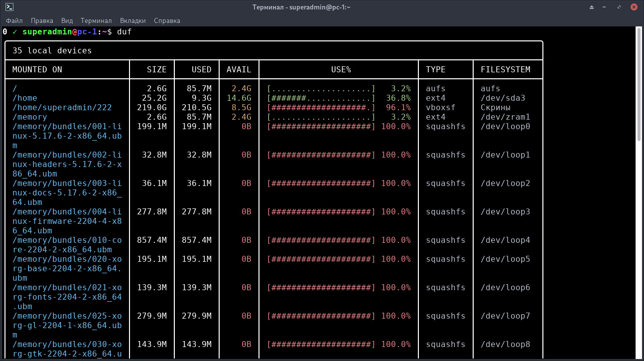
Task: Click the TYPE column header
Action: pyautogui.click(x=436, y=69)
